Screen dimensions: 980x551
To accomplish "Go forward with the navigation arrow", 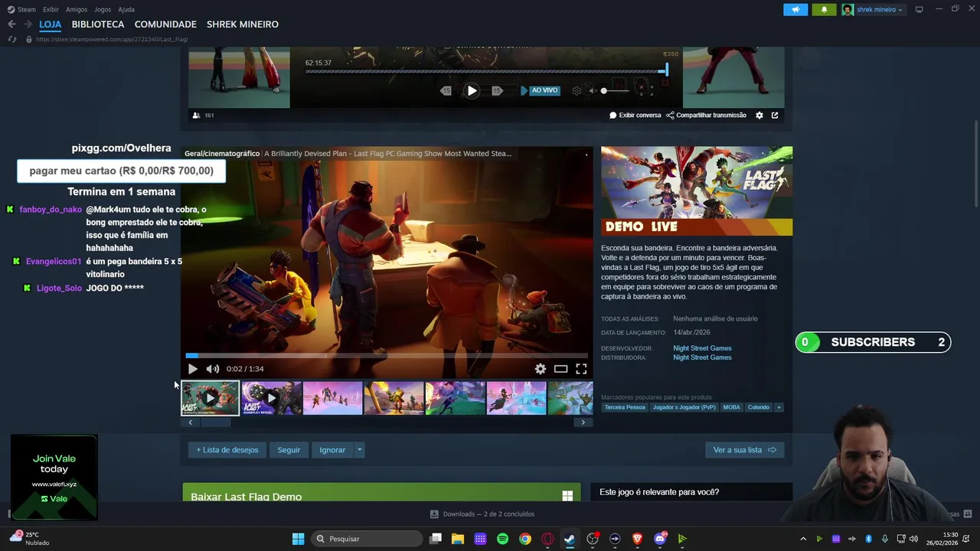I will 28,24.
